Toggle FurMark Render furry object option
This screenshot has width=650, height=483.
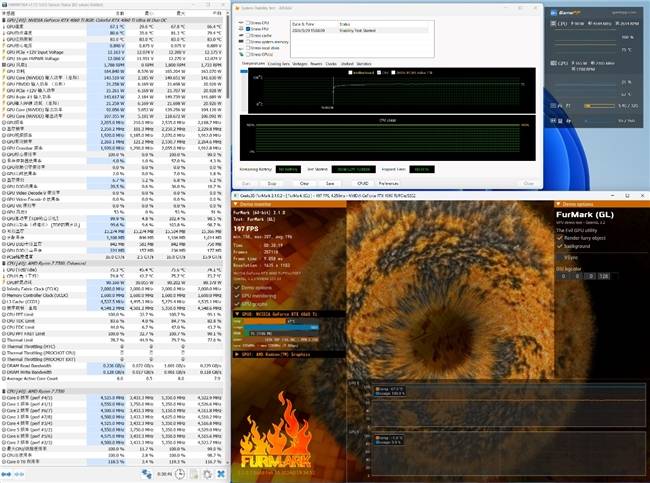coord(560,238)
